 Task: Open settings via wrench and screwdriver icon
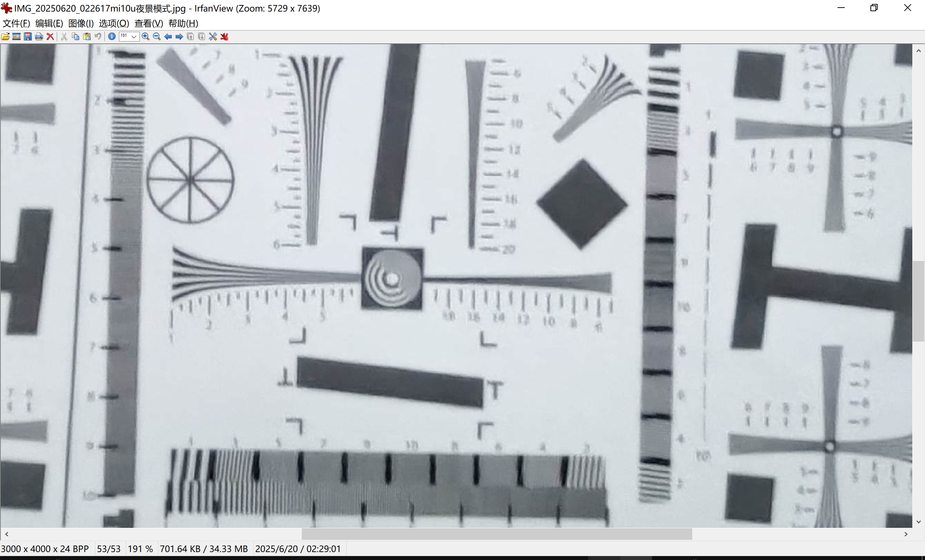tap(213, 36)
